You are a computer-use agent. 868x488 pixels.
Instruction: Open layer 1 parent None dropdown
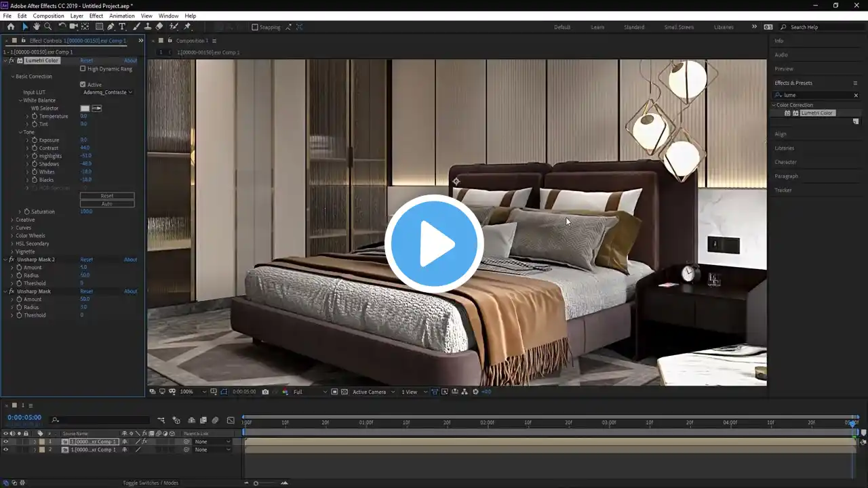[x=212, y=442]
